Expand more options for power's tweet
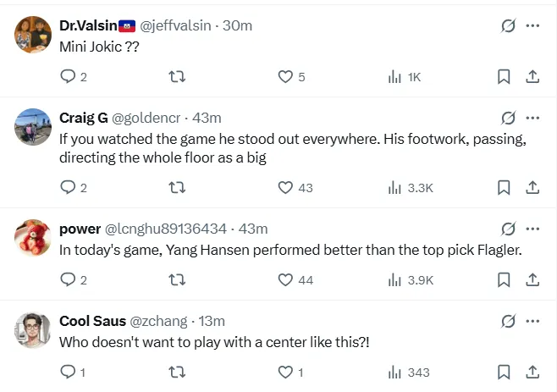Image resolution: width=557 pixels, height=392 pixels. coord(532,229)
